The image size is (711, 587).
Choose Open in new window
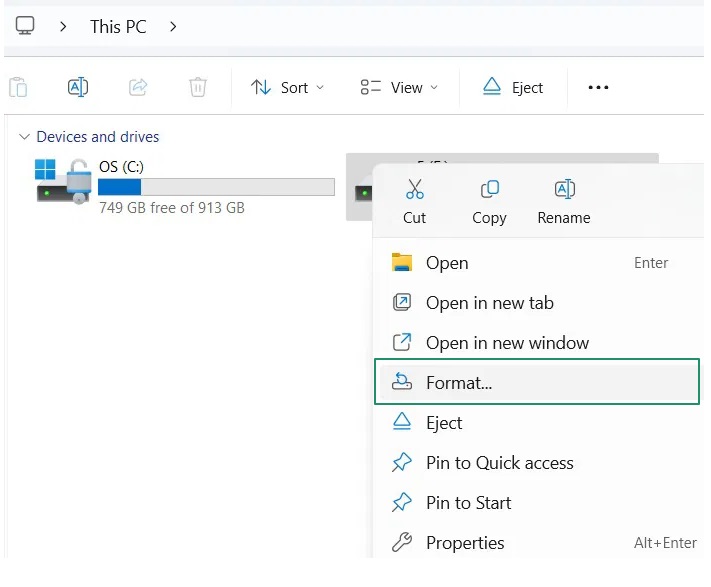pos(507,343)
